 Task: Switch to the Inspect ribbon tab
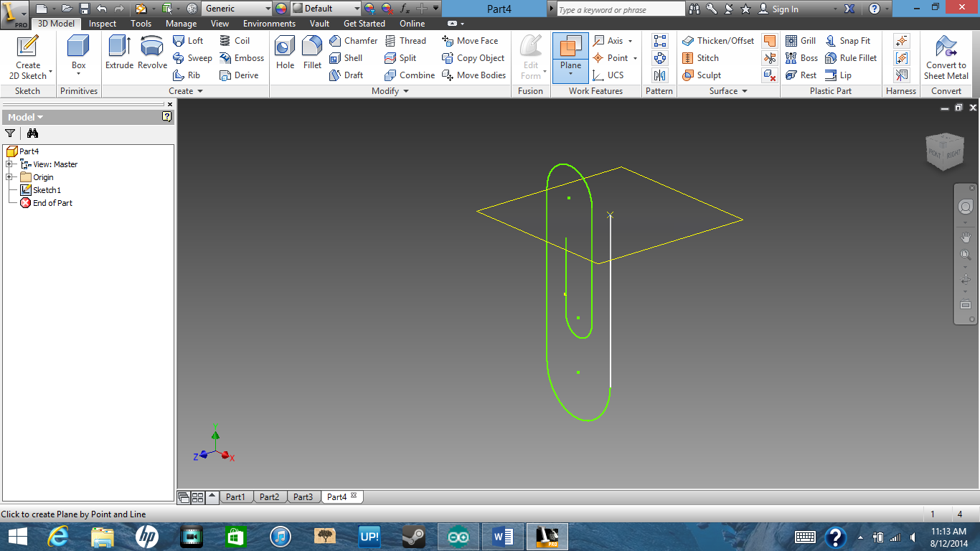point(103,24)
